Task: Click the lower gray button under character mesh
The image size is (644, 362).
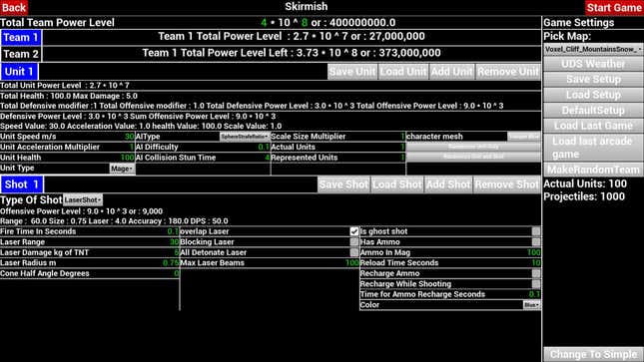Action: click(x=473, y=157)
